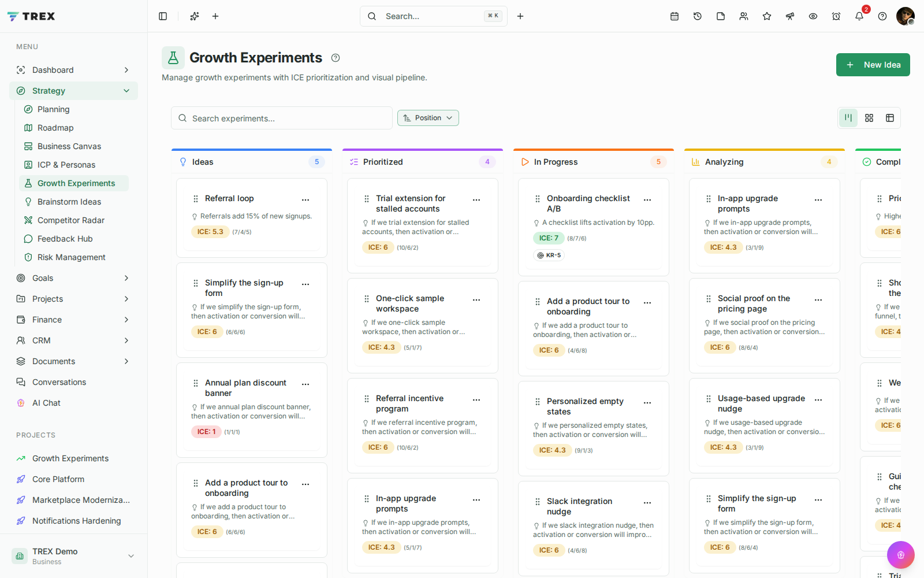
Task: Open Roadmap in the Strategy submenu
Action: tap(74, 128)
